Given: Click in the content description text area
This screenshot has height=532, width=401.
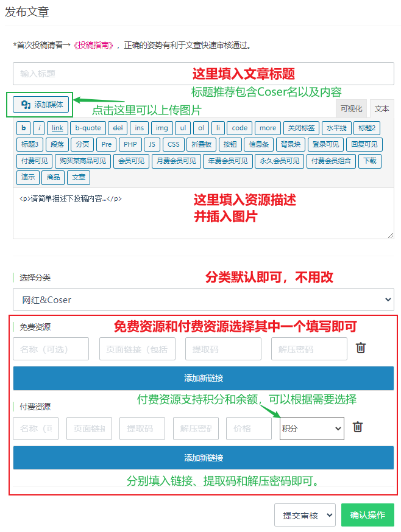Looking at the screenshot, I should pyautogui.click(x=203, y=214).
